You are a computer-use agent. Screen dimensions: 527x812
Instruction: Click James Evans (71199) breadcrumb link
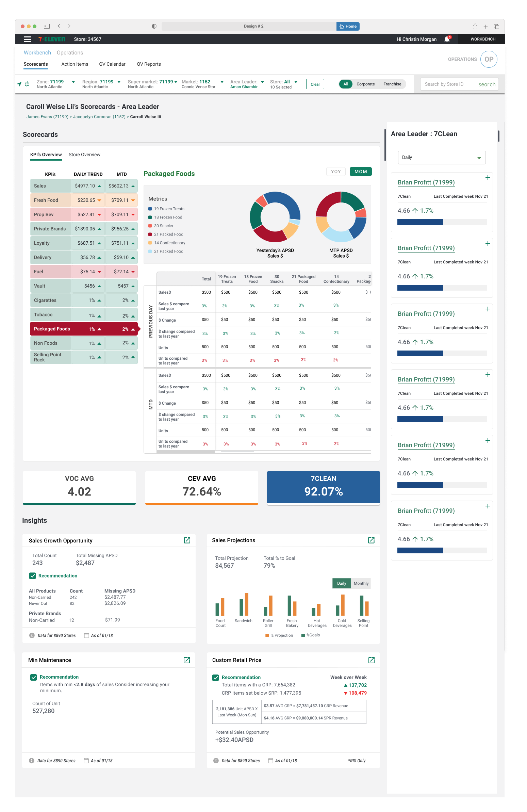(x=47, y=117)
